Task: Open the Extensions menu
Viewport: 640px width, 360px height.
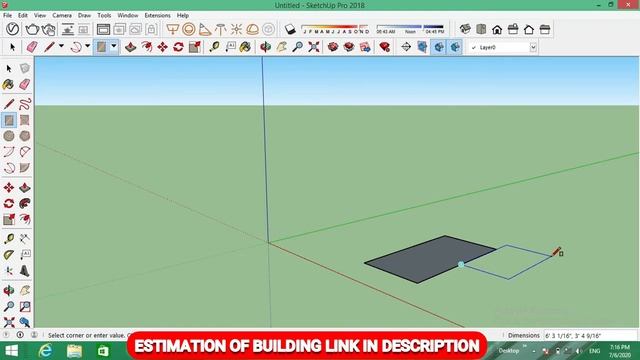Action: (158, 15)
